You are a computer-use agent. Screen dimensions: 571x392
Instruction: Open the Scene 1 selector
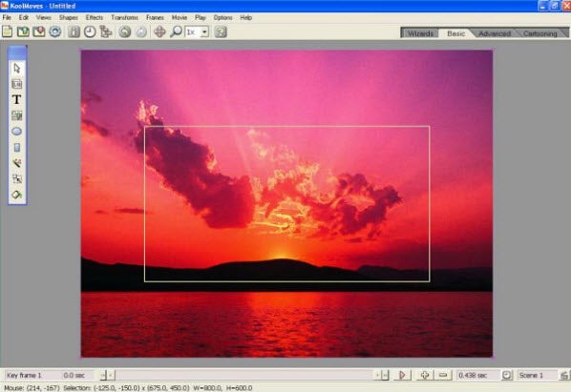(x=538, y=375)
